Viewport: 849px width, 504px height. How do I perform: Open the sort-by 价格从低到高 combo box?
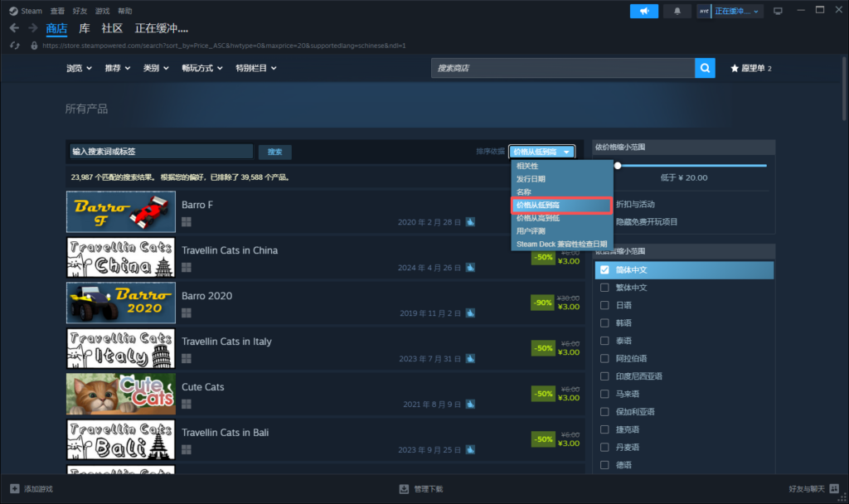click(x=541, y=152)
